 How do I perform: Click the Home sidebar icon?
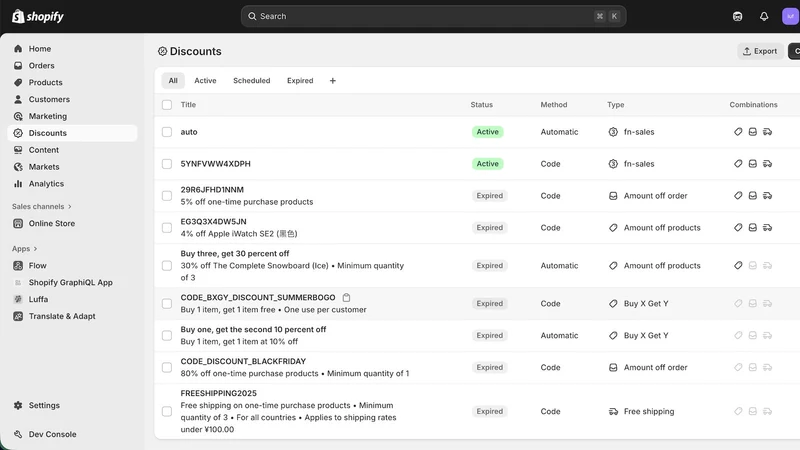point(18,48)
